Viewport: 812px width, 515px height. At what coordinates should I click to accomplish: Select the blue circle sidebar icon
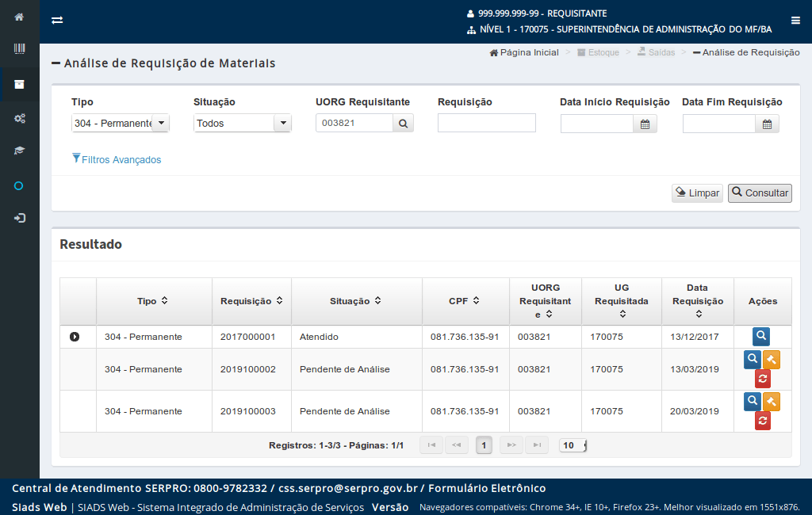(19, 186)
